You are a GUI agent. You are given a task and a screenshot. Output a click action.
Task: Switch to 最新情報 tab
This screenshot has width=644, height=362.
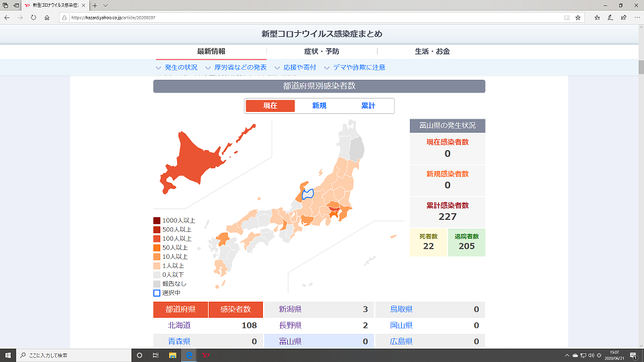211,52
